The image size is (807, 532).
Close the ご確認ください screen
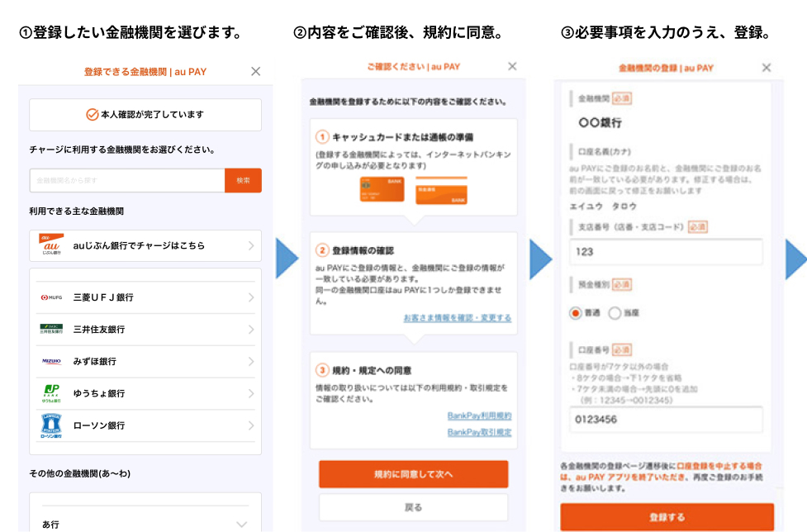coord(512,66)
